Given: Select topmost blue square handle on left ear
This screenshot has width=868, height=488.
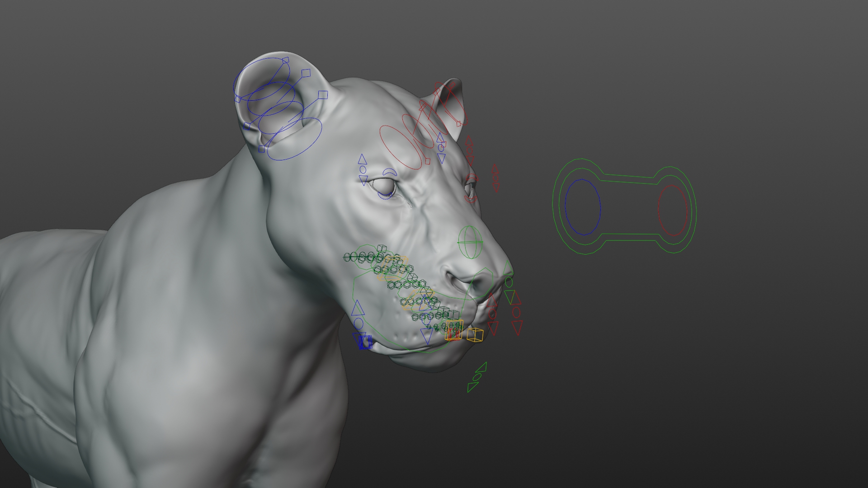Looking at the screenshot, I should click(x=285, y=60).
